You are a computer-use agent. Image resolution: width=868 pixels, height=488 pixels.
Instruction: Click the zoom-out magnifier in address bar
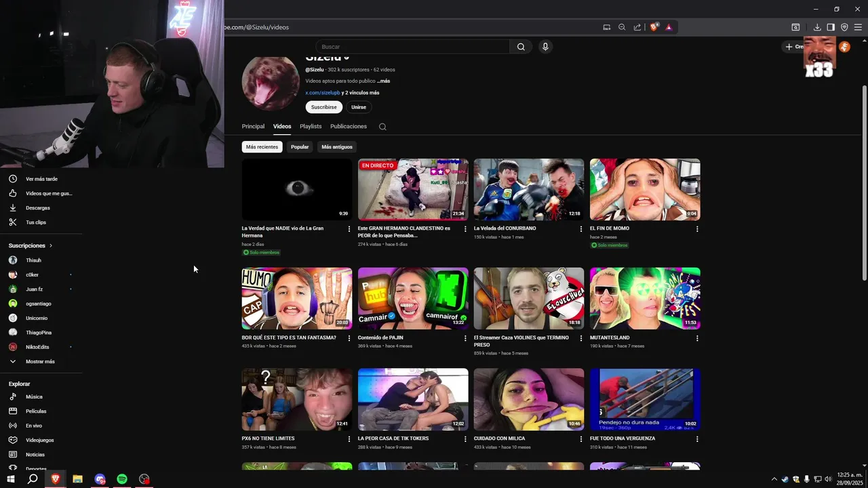[x=622, y=27]
